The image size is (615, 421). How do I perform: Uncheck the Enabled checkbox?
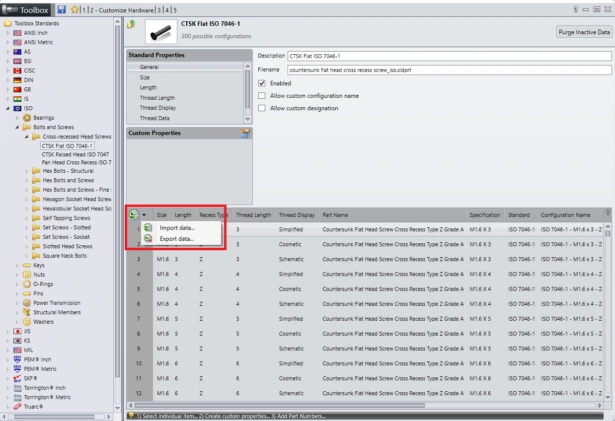tap(262, 83)
